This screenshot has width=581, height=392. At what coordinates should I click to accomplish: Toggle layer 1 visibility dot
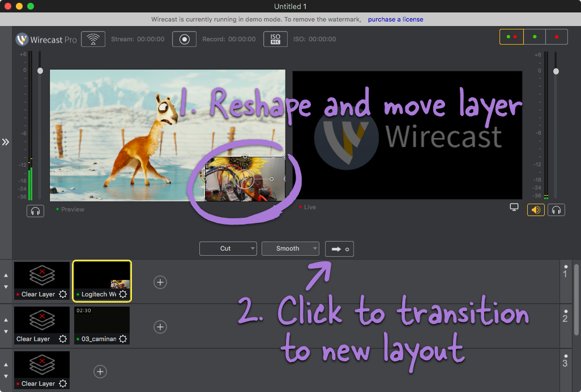566,266
